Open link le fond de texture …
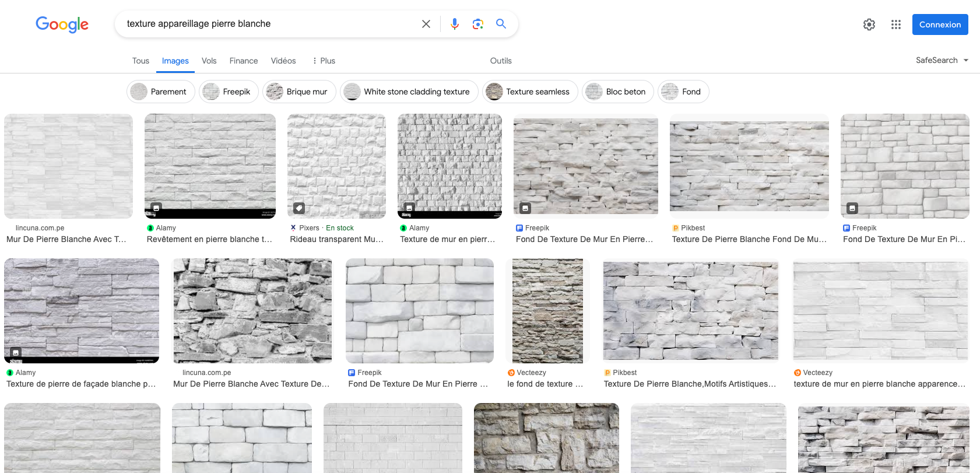Viewport: 980px width, 473px height. point(545,384)
